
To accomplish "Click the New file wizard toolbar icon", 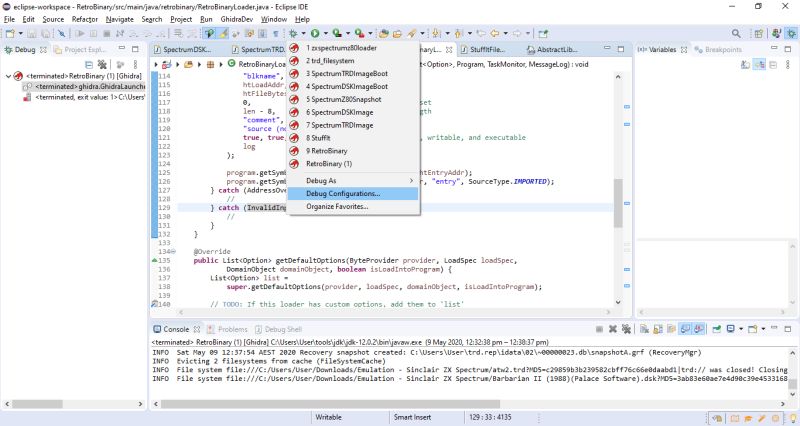I will tap(10, 33).
